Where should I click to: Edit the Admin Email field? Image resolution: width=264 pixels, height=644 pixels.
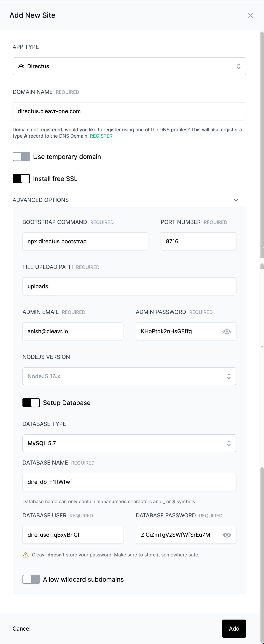coord(73,331)
